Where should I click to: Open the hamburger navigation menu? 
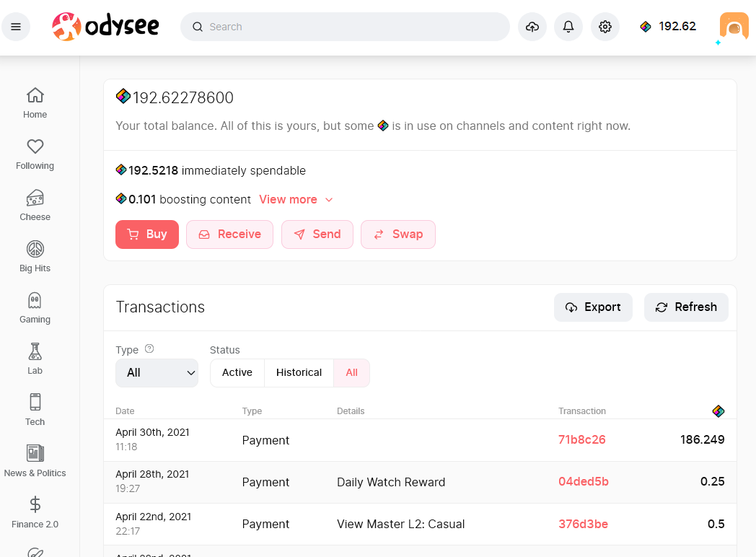pos(16,27)
